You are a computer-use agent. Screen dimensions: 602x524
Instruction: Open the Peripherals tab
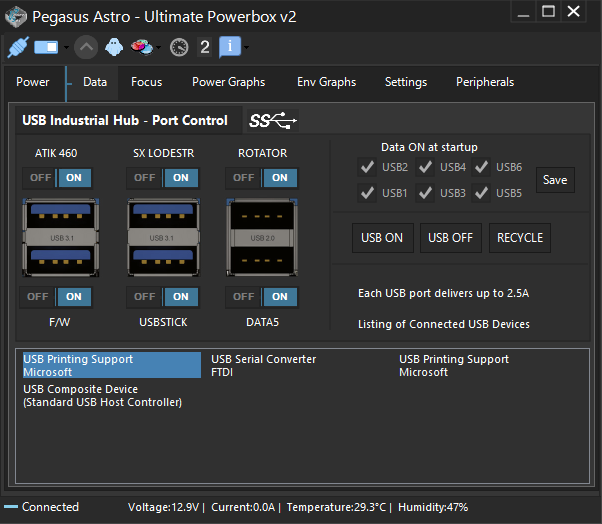(x=485, y=82)
